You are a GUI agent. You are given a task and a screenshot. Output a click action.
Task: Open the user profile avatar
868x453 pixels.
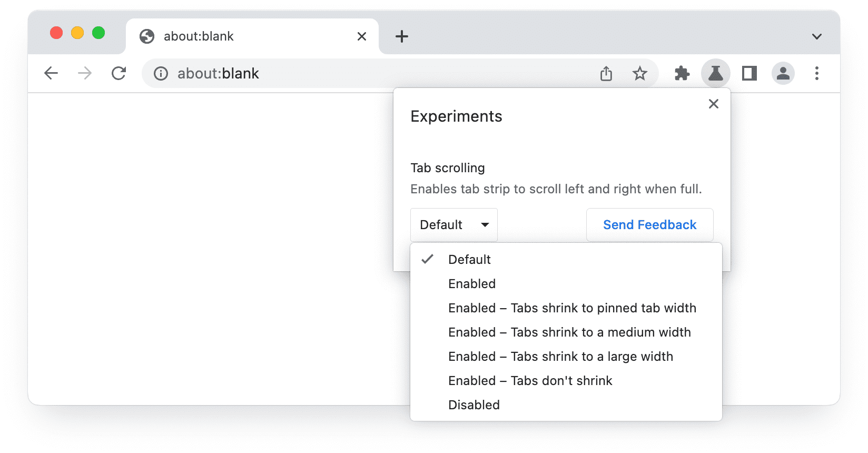pyautogui.click(x=783, y=73)
